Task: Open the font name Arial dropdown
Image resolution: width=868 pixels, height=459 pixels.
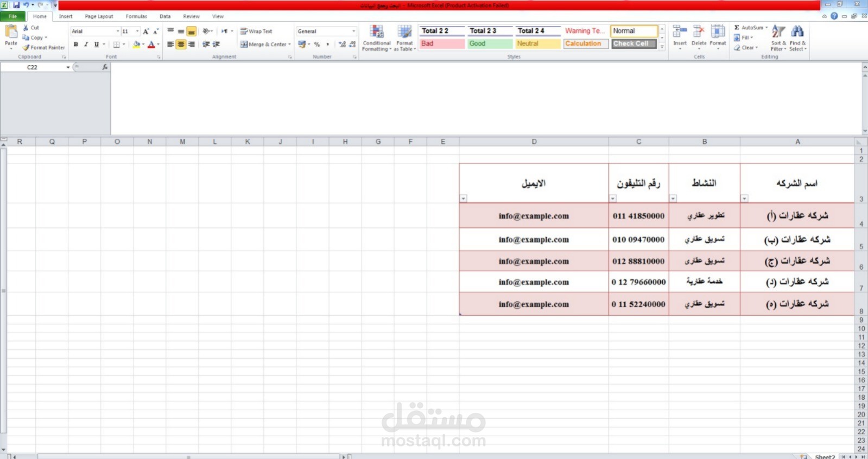Action: 118,31
